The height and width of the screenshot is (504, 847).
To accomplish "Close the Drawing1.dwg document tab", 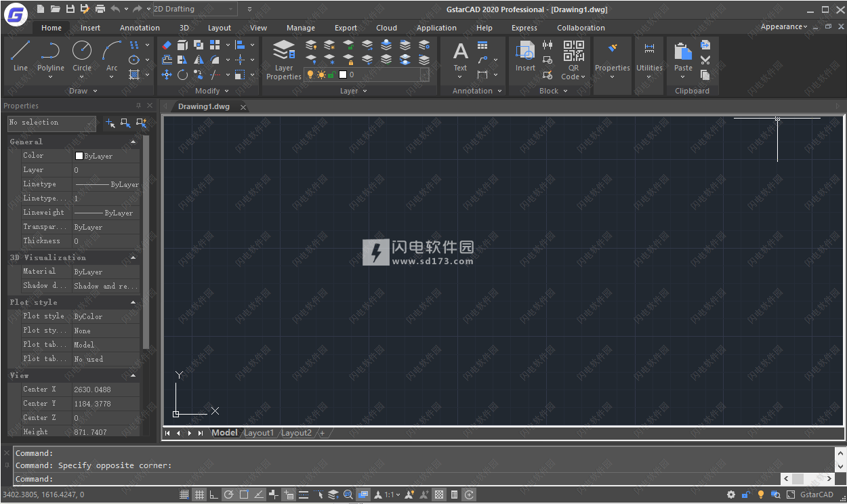I will (x=243, y=107).
